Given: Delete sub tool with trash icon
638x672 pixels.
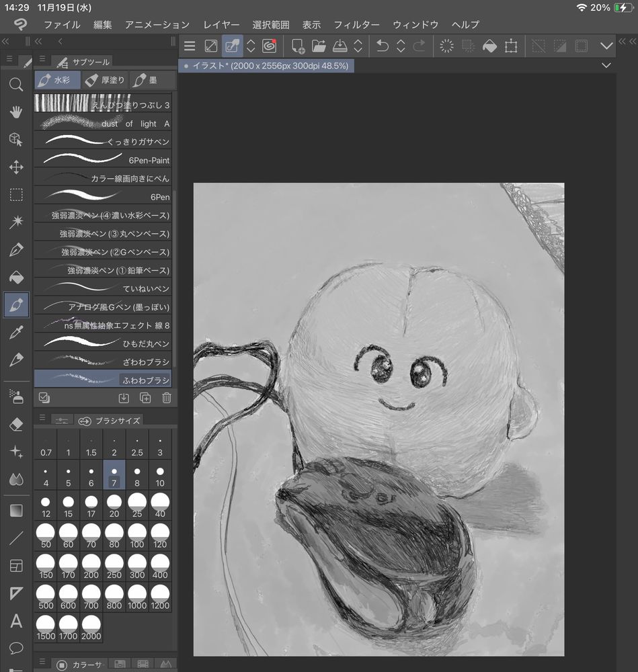Looking at the screenshot, I should pyautogui.click(x=167, y=398).
